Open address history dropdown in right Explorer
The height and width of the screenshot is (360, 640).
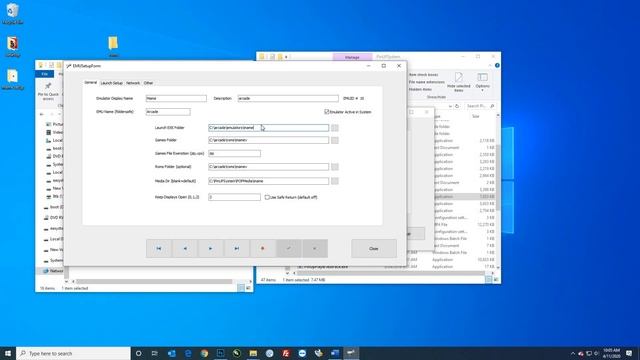point(450,106)
